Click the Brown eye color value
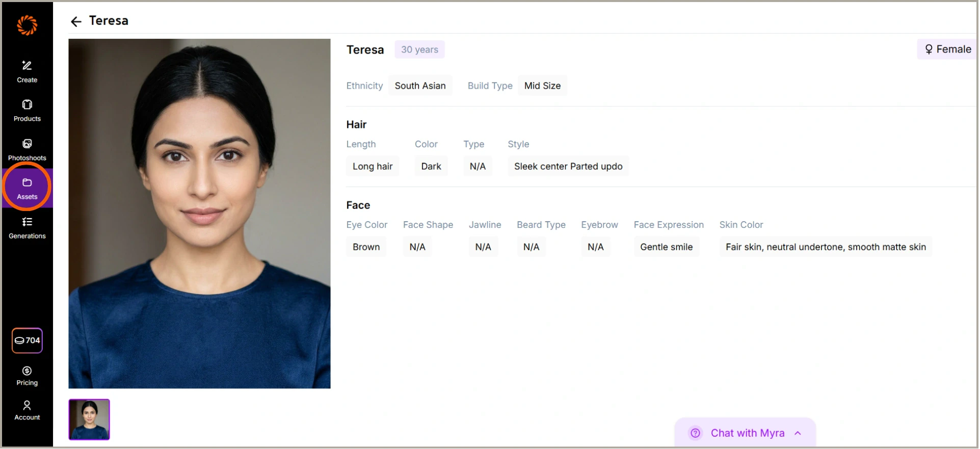 tap(366, 247)
